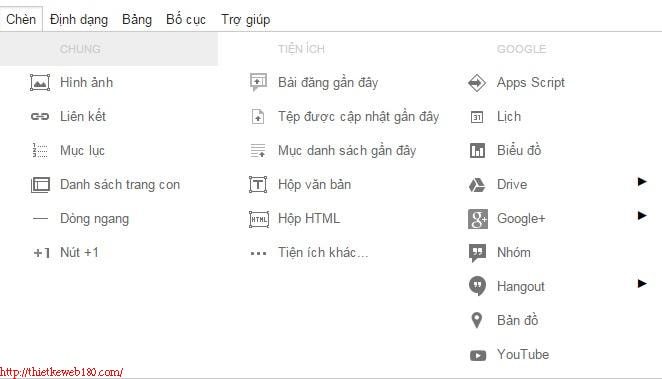Click the Mục lục table of contents icon
The image size is (662, 379).
pos(40,150)
